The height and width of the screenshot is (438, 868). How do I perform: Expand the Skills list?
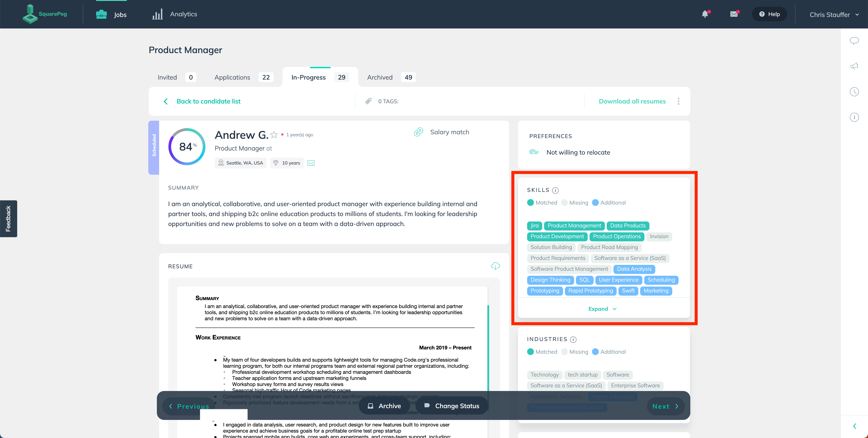click(x=603, y=309)
